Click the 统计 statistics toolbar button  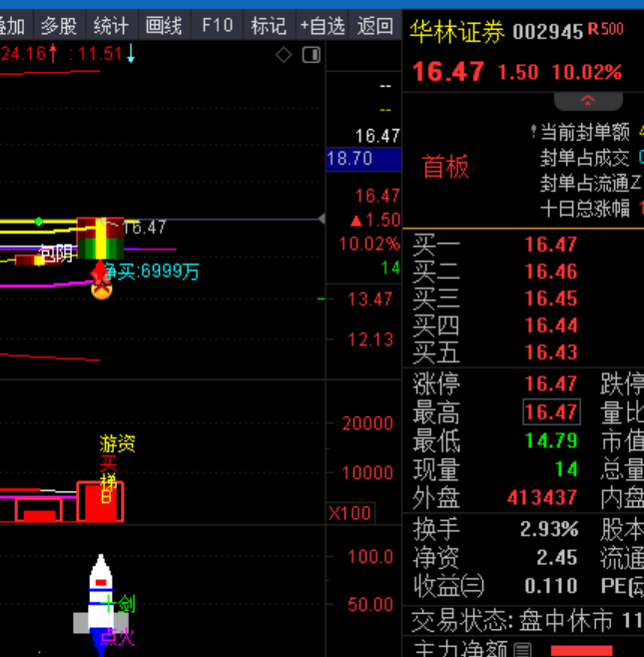point(112,26)
